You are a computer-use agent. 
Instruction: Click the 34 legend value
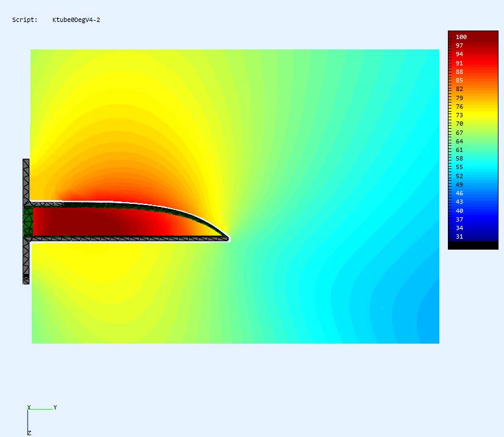(x=459, y=228)
